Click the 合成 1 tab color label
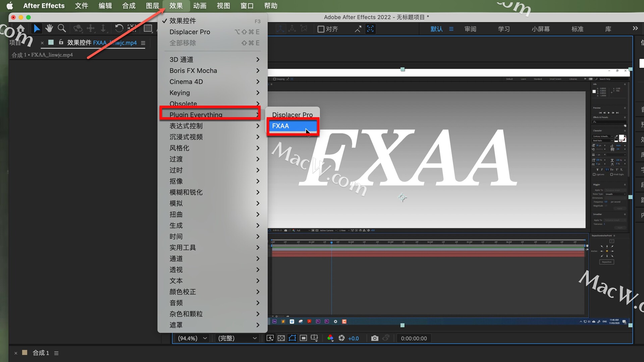644x362 pixels. point(24,353)
